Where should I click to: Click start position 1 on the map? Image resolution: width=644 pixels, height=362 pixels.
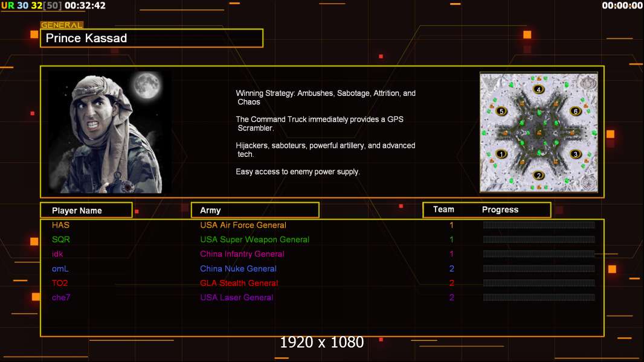(501, 154)
